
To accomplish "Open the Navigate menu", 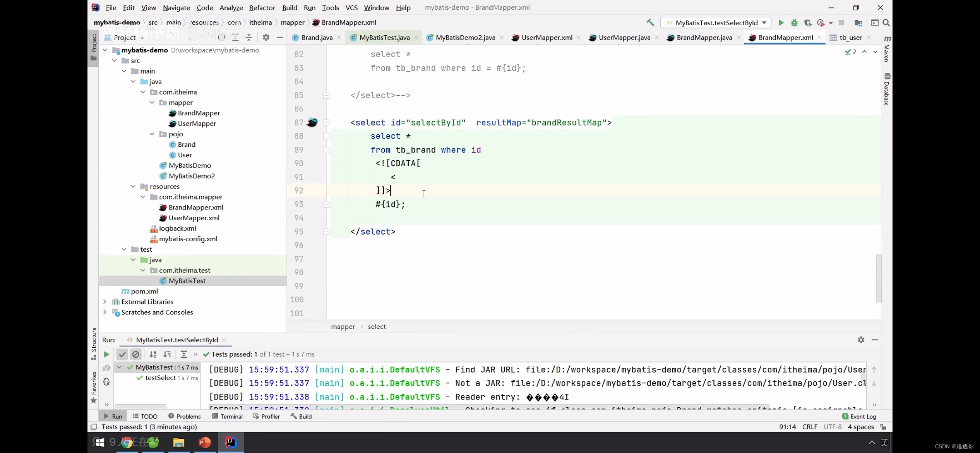I will coord(176,7).
